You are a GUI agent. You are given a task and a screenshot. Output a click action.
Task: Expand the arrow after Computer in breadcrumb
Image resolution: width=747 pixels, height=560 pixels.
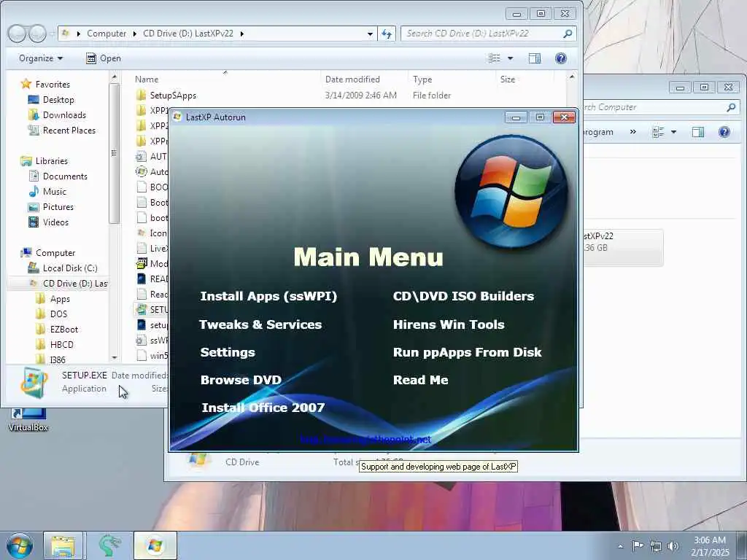(x=134, y=34)
